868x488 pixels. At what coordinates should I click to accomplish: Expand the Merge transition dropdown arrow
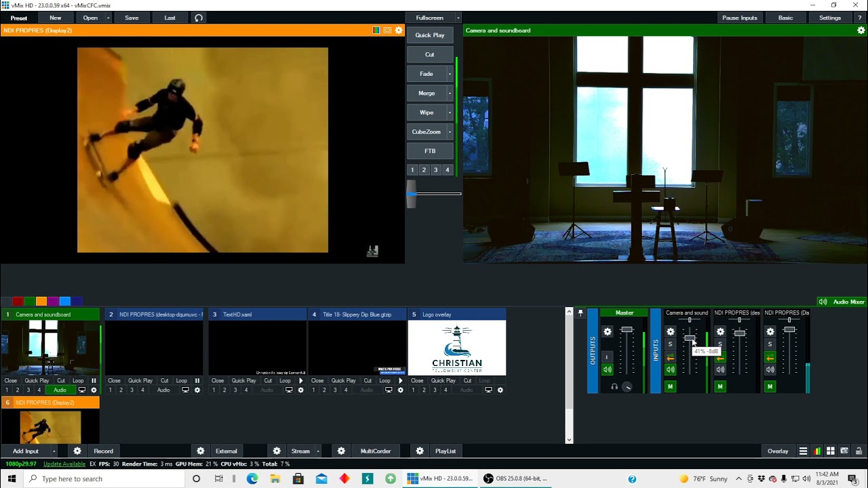click(450, 93)
